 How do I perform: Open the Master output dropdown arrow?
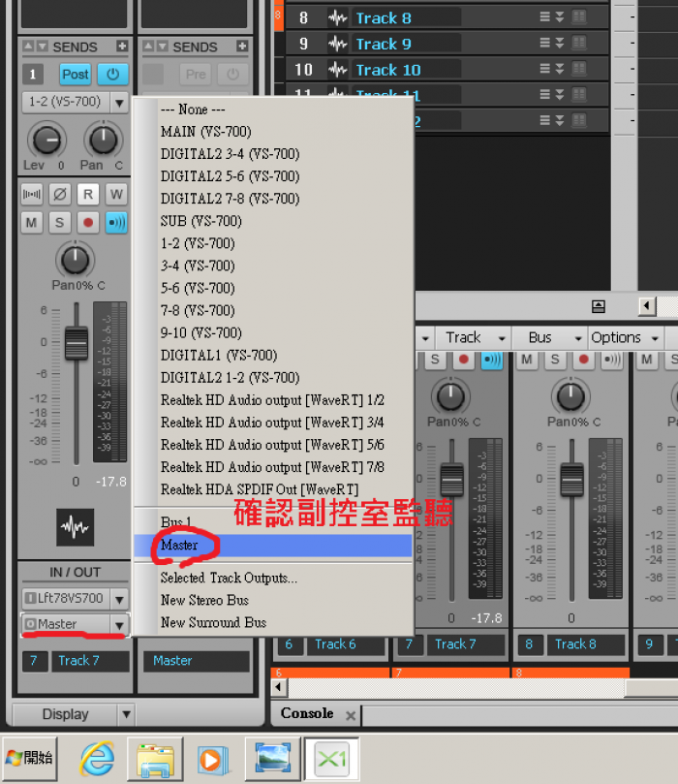[x=119, y=625]
